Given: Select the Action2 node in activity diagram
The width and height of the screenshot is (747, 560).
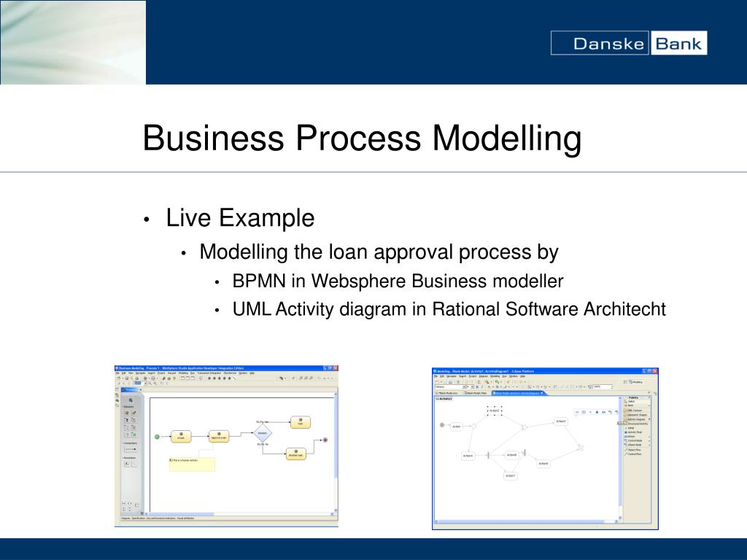Looking at the screenshot, I should pyautogui.click(x=495, y=411).
